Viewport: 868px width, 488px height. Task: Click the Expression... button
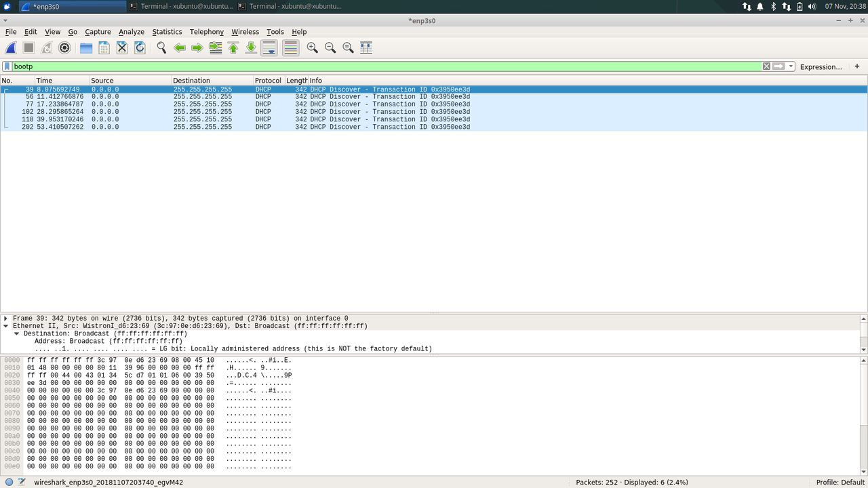[x=821, y=66]
